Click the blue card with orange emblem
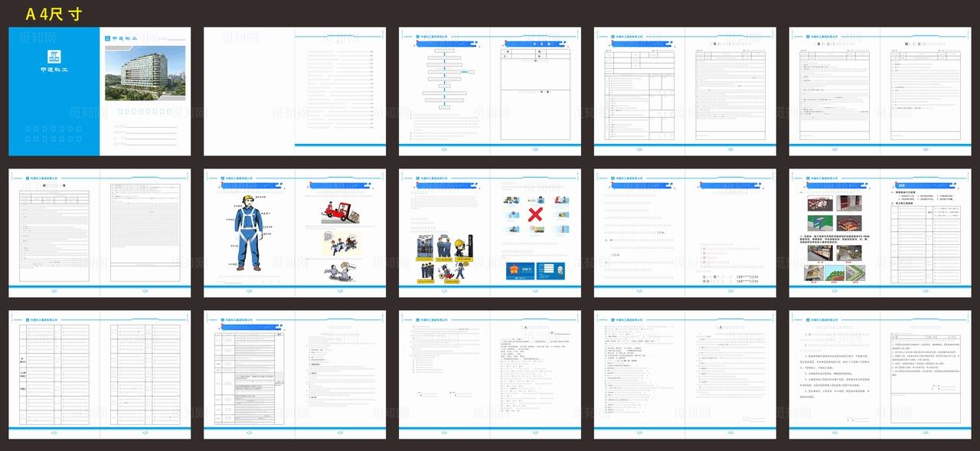Image resolution: width=980 pixels, height=451 pixels. pyautogui.click(x=520, y=273)
